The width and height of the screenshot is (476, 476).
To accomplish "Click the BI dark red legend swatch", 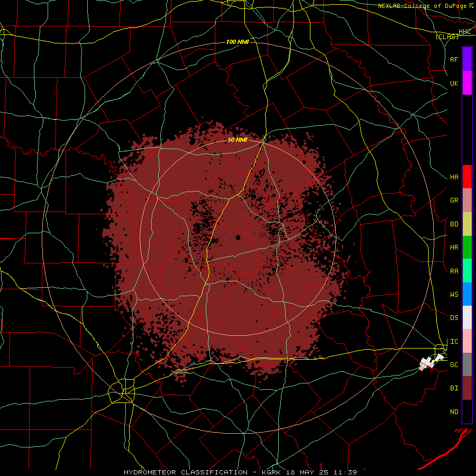I will 467,388.
